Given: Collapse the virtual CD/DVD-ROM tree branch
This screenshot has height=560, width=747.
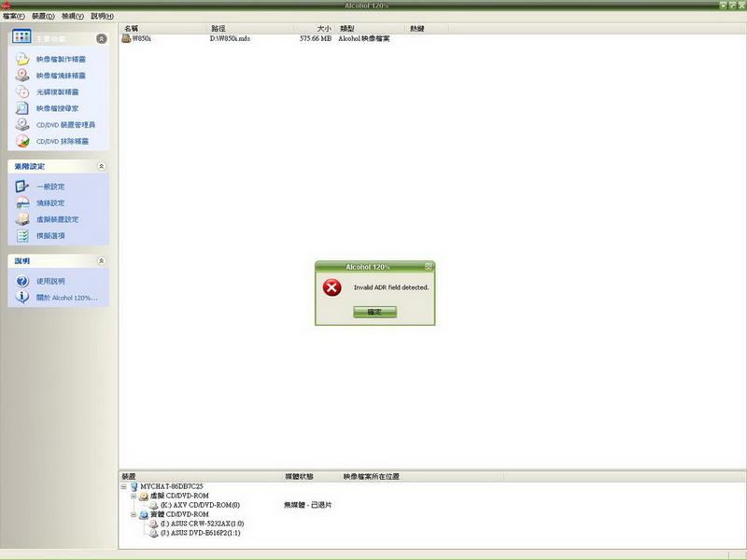Looking at the screenshot, I should pos(133,496).
